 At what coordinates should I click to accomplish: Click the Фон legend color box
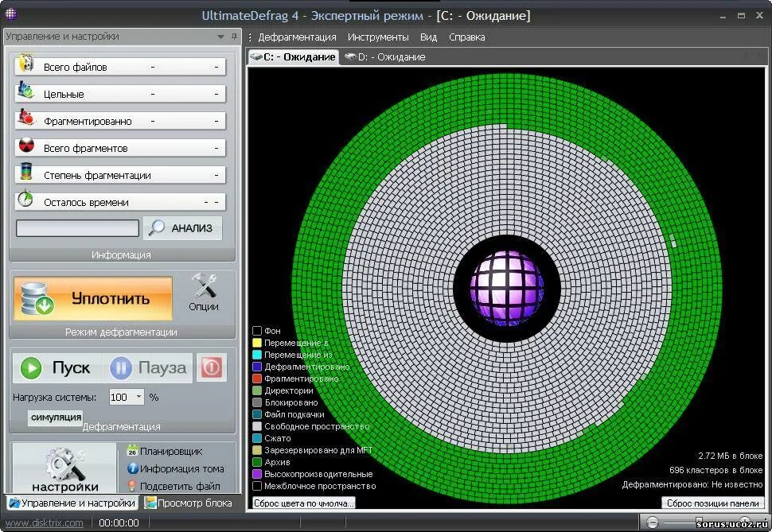click(257, 331)
